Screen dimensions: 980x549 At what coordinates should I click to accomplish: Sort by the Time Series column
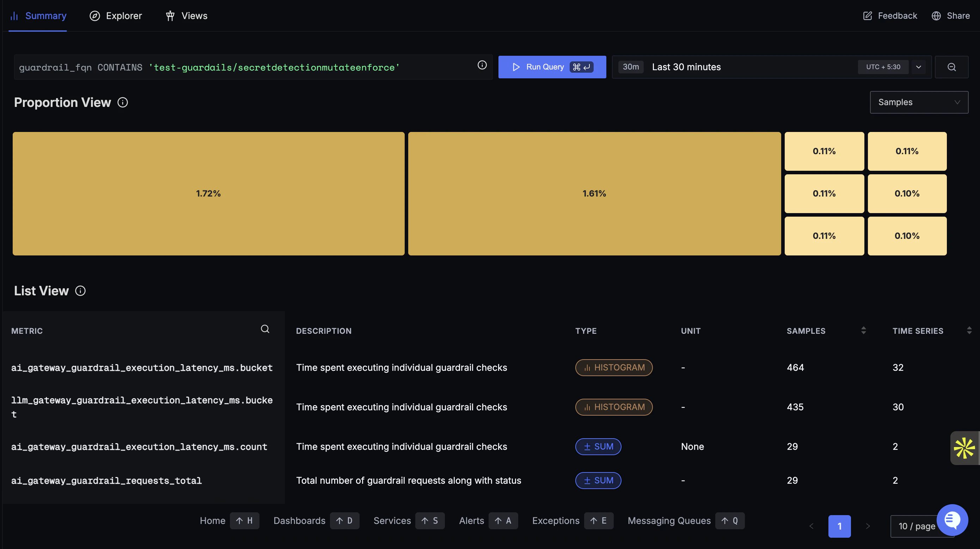coord(969,331)
